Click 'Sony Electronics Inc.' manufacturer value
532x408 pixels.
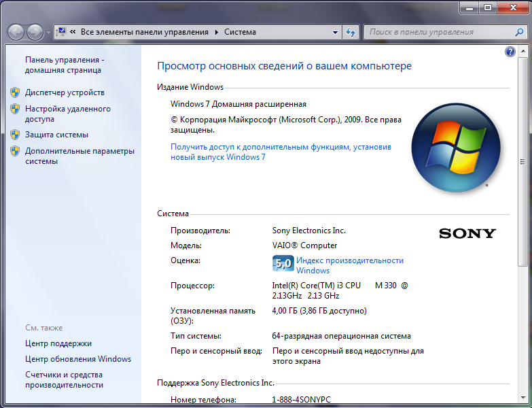(x=308, y=231)
